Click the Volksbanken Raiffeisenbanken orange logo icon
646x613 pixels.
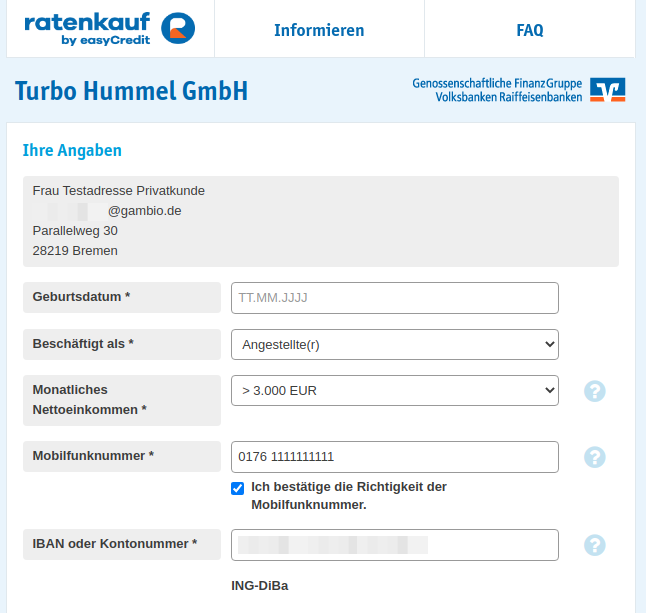607,90
